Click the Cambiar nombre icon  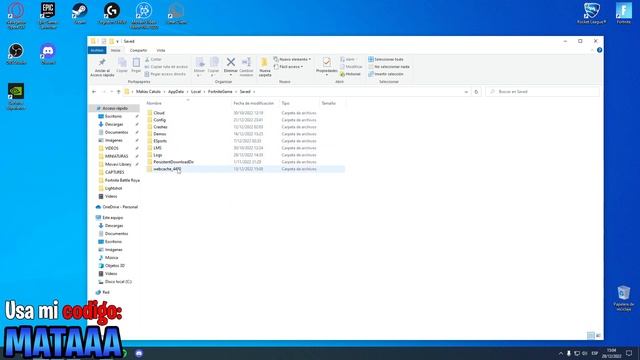click(x=246, y=62)
